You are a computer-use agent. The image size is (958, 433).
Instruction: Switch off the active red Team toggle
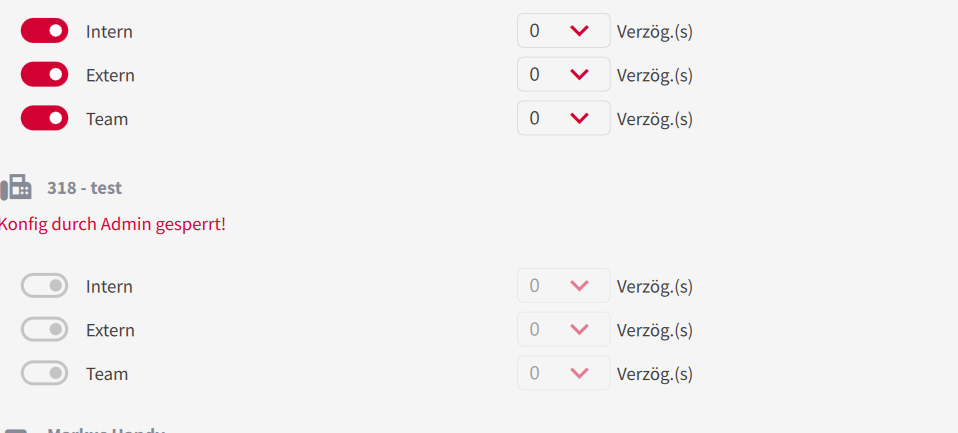[x=44, y=119]
